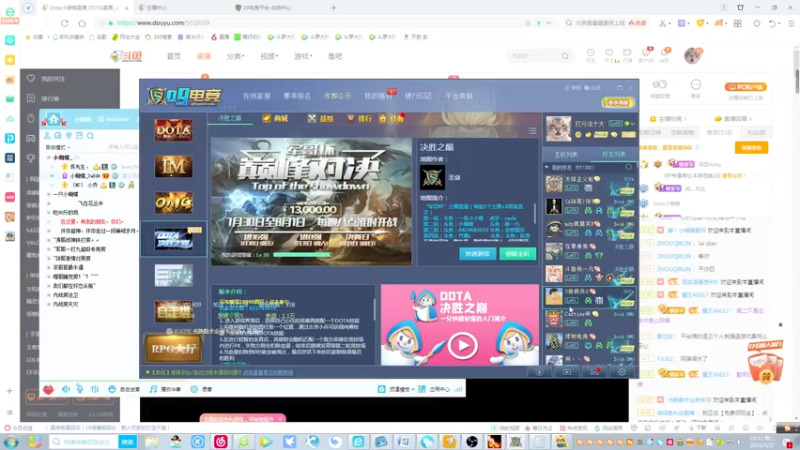Click the search icon in YY toolbar
800x450 pixels.
point(90,136)
